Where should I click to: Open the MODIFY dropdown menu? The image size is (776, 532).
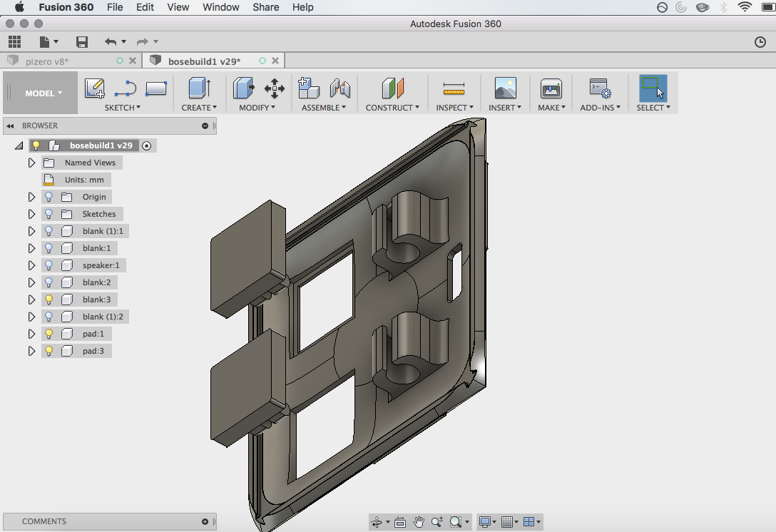click(257, 108)
